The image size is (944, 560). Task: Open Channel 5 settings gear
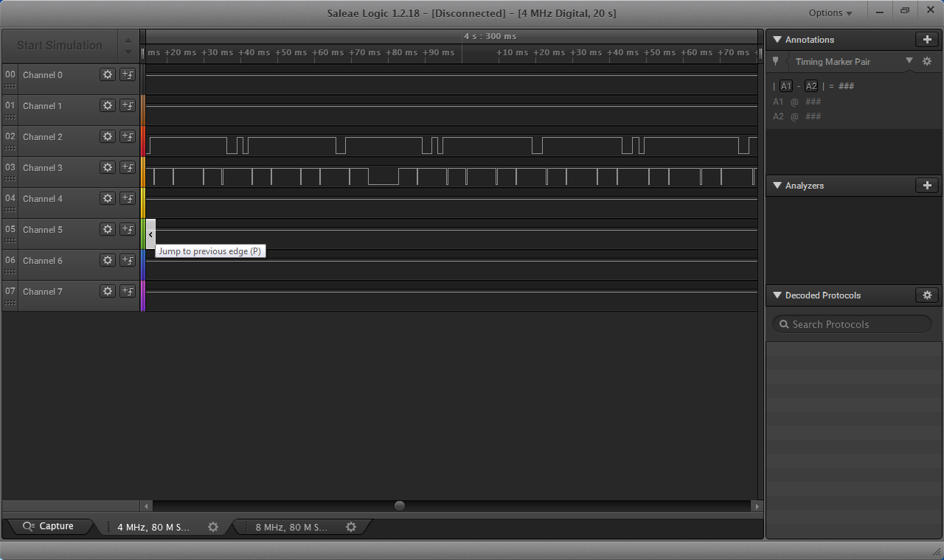click(108, 229)
